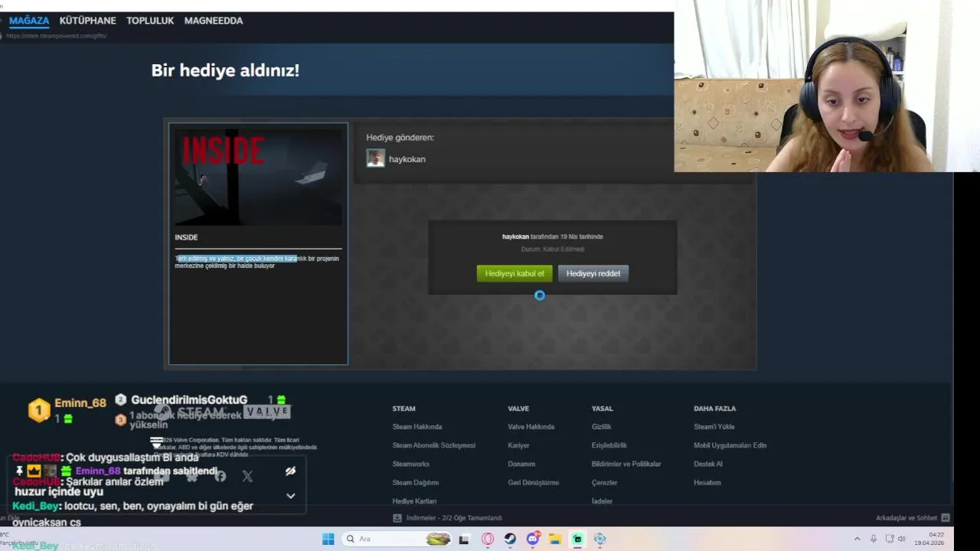Open the TOPLULUK community menu

point(150,21)
